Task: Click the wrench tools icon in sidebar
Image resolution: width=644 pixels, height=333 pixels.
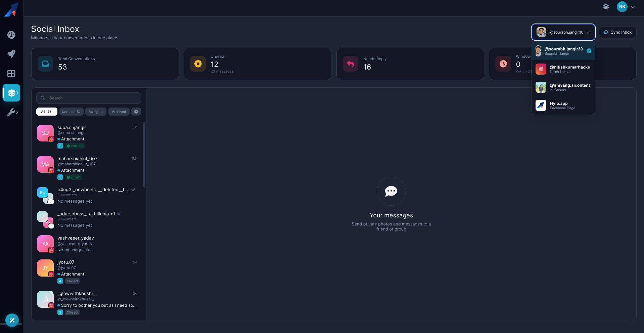Action: 12,112
